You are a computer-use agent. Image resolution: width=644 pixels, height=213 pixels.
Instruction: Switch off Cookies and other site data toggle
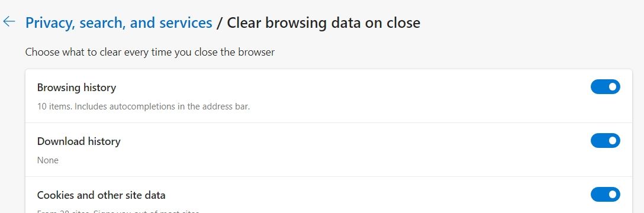tap(605, 194)
